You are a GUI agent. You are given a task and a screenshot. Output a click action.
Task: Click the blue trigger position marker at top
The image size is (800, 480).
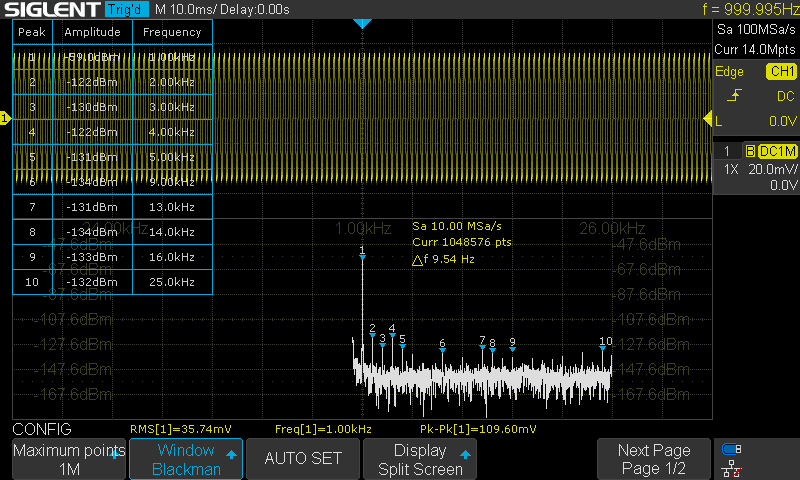[362, 23]
